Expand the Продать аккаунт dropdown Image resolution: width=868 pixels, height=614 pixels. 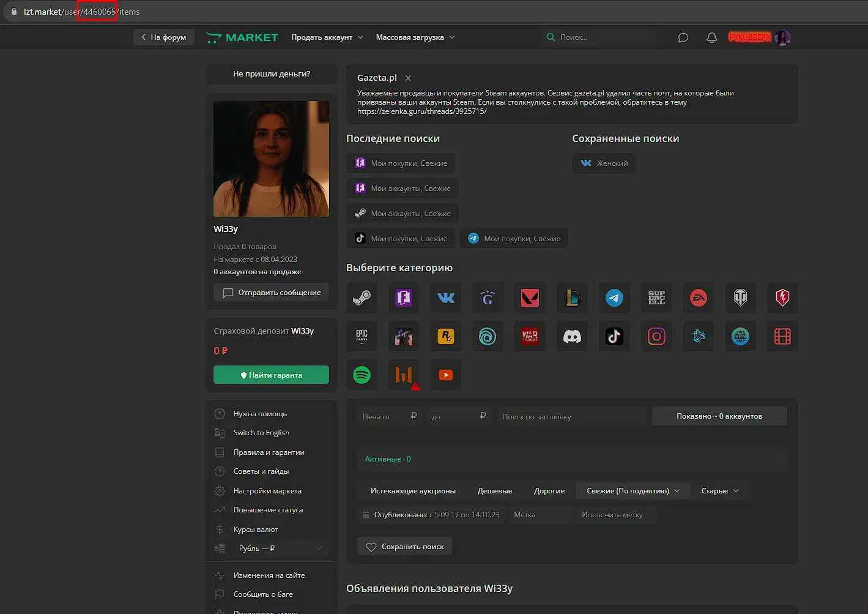tap(327, 37)
